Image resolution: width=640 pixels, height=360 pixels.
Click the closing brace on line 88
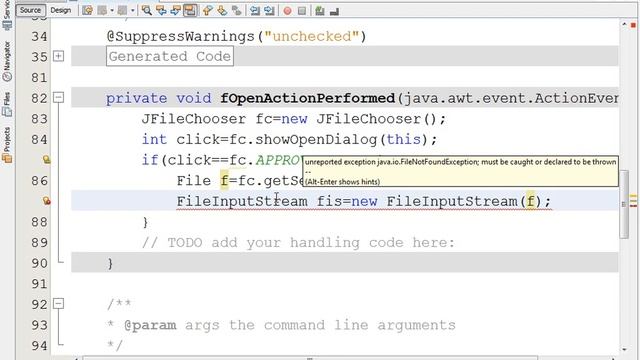point(145,222)
